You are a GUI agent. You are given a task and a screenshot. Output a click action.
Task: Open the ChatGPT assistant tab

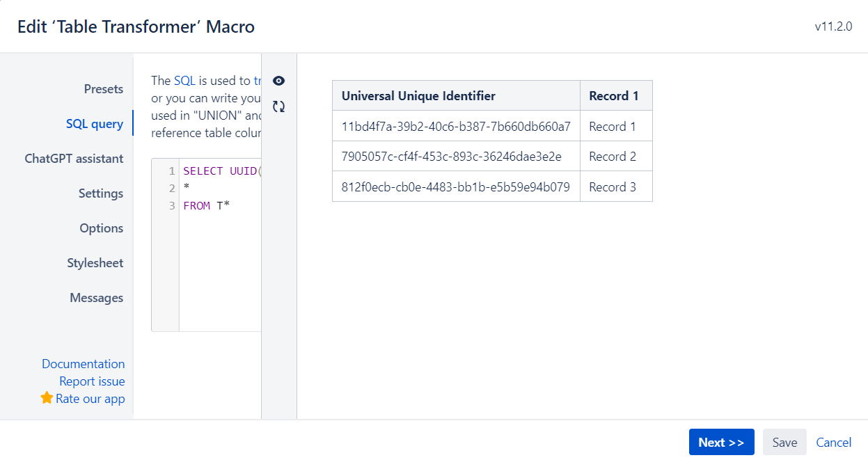click(x=74, y=158)
